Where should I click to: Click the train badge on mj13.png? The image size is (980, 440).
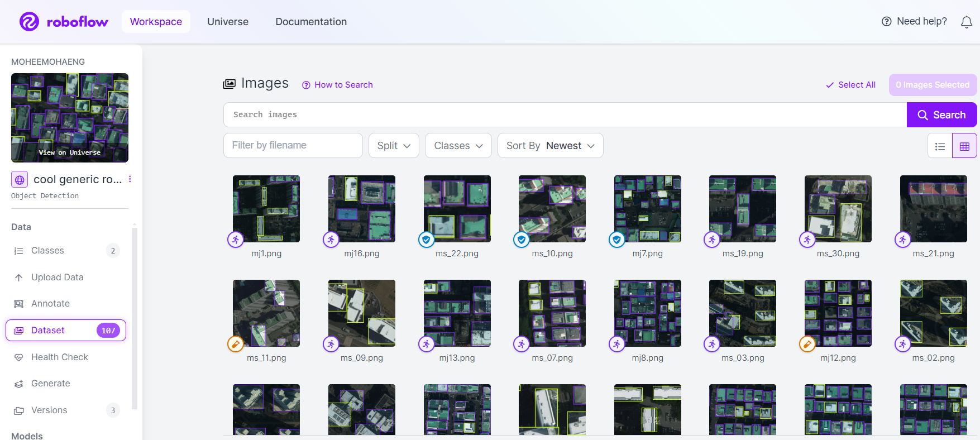point(427,344)
